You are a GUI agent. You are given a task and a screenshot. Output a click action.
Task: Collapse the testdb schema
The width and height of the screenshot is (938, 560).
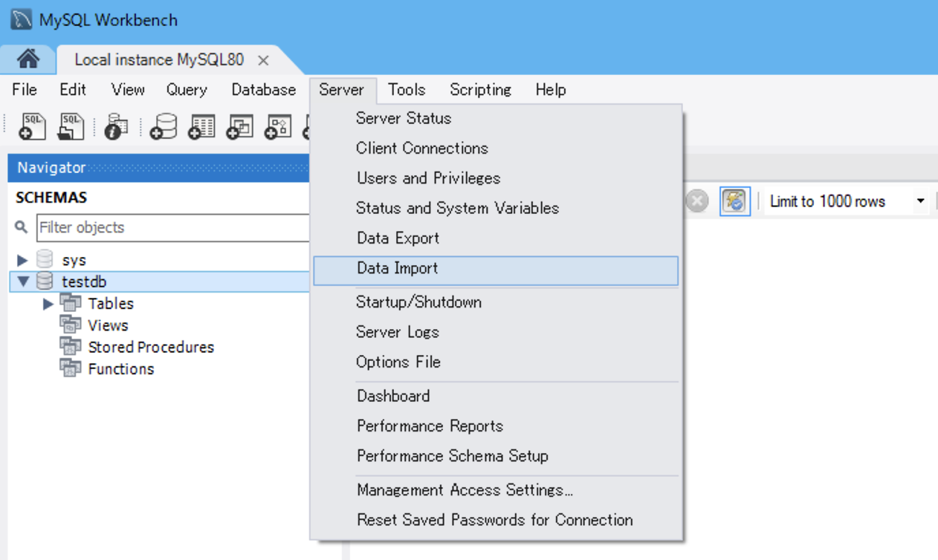[23, 281]
